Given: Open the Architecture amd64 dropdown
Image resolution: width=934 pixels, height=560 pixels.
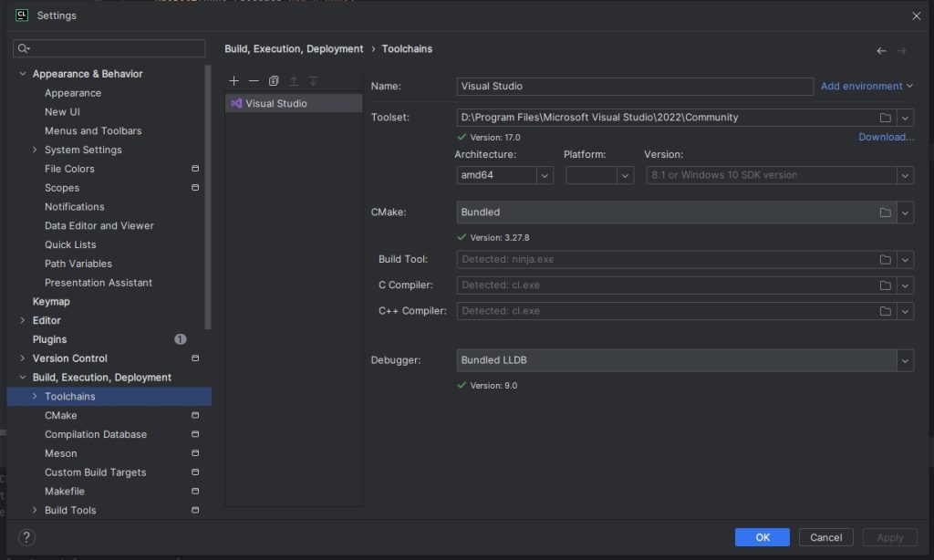Looking at the screenshot, I should click(x=545, y=175).
